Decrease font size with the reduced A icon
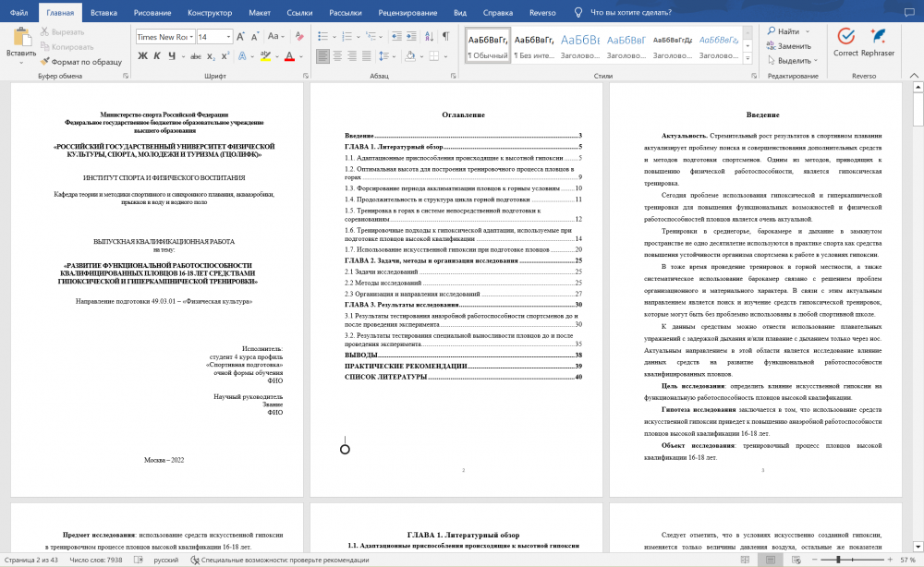Screen dimensions: 924x567 (255, 37)
